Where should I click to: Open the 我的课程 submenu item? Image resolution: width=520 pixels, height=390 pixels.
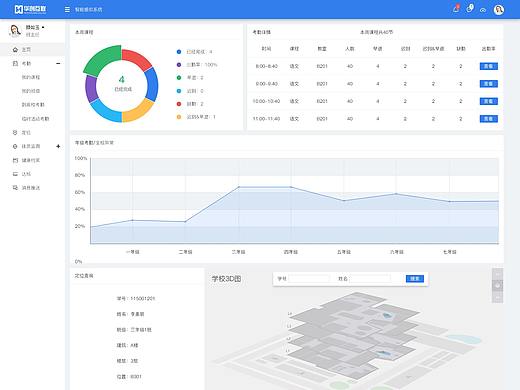coord(31,77)
